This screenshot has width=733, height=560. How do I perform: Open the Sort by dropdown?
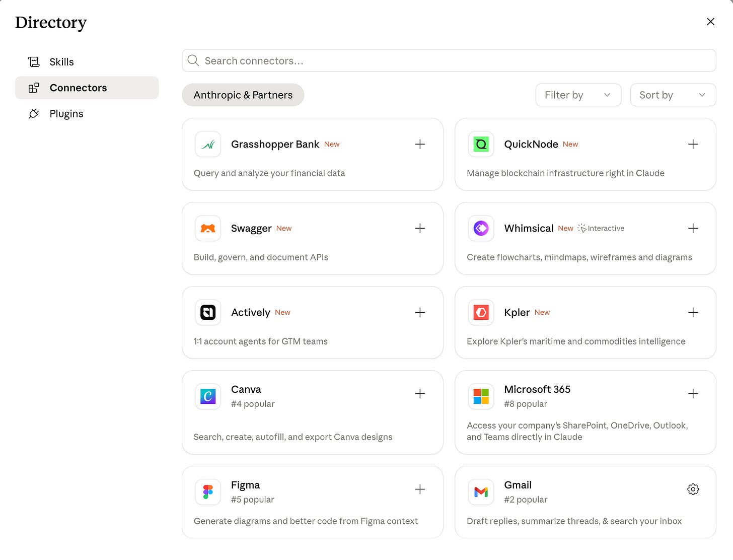point(673,95)
